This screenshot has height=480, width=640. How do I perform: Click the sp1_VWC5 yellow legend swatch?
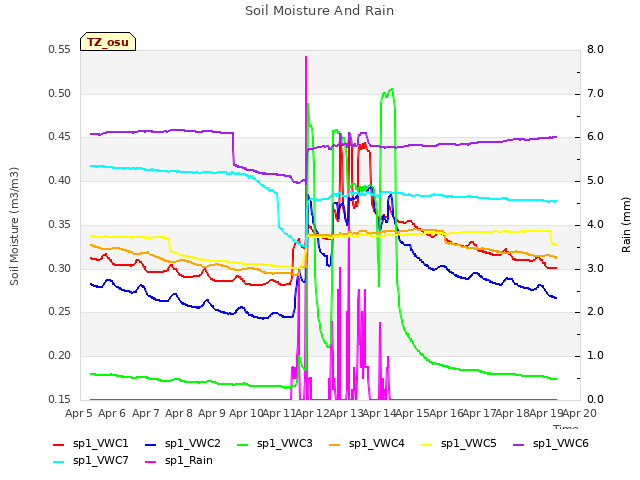pyautogui.click(x=427, y=444)
